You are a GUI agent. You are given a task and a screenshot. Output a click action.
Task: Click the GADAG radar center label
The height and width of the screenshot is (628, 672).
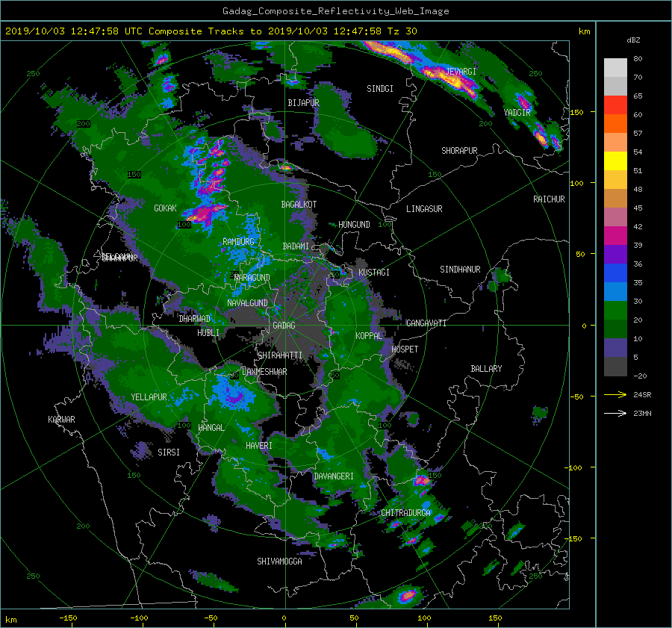point(284,326)
